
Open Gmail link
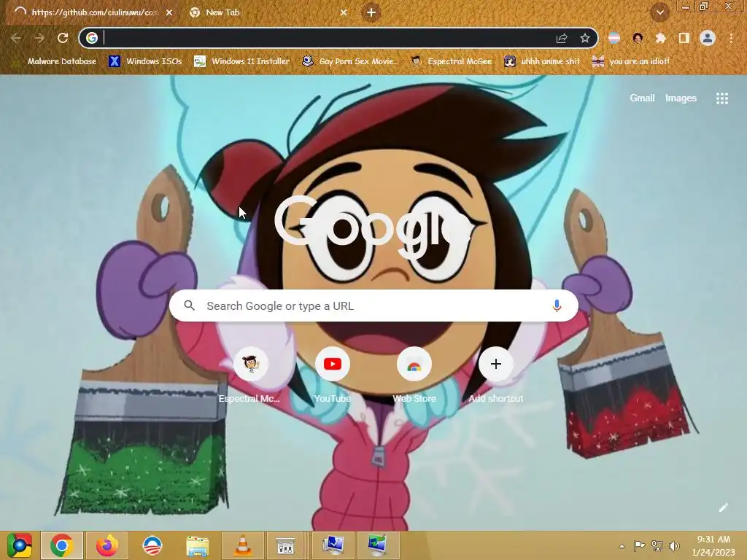coord(642,98)
